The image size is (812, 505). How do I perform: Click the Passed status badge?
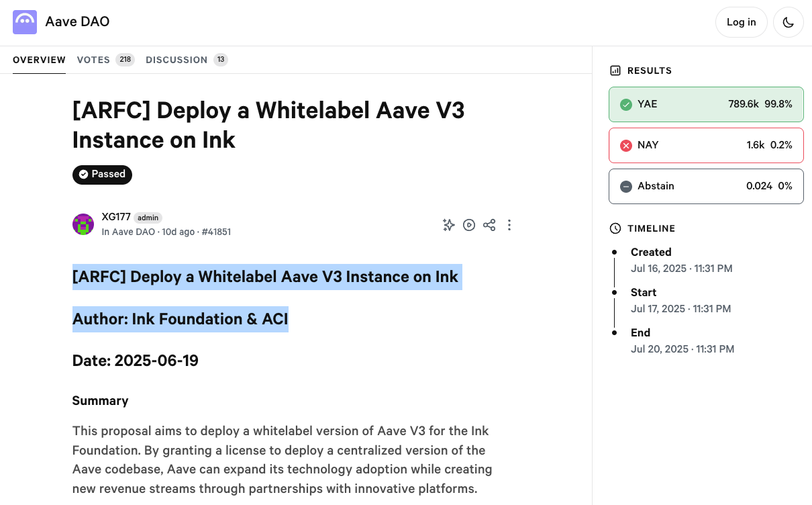coord(102,175)
